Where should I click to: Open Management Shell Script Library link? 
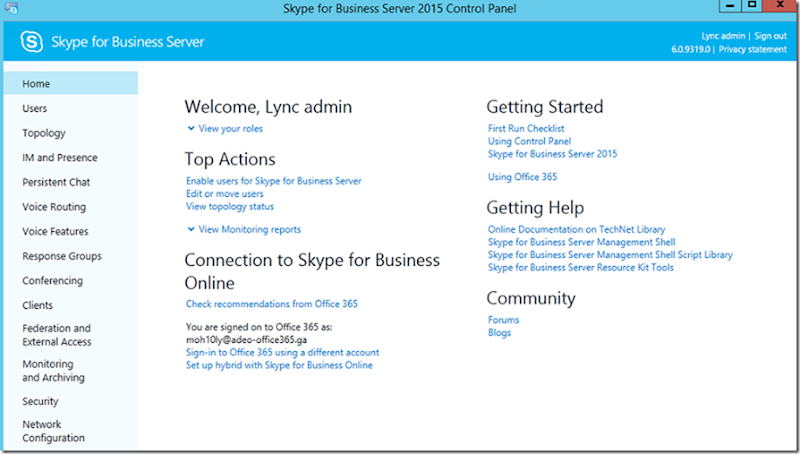610,255
